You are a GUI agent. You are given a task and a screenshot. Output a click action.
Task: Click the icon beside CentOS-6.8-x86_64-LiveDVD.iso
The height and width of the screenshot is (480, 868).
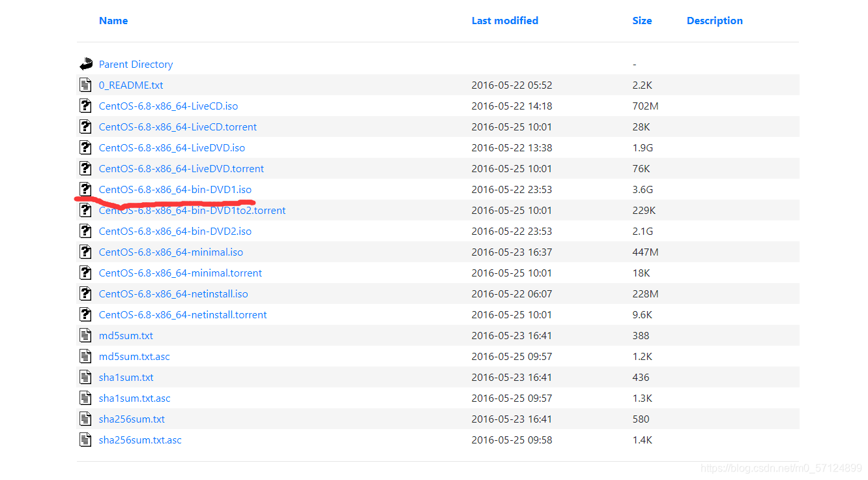[85, 147]
